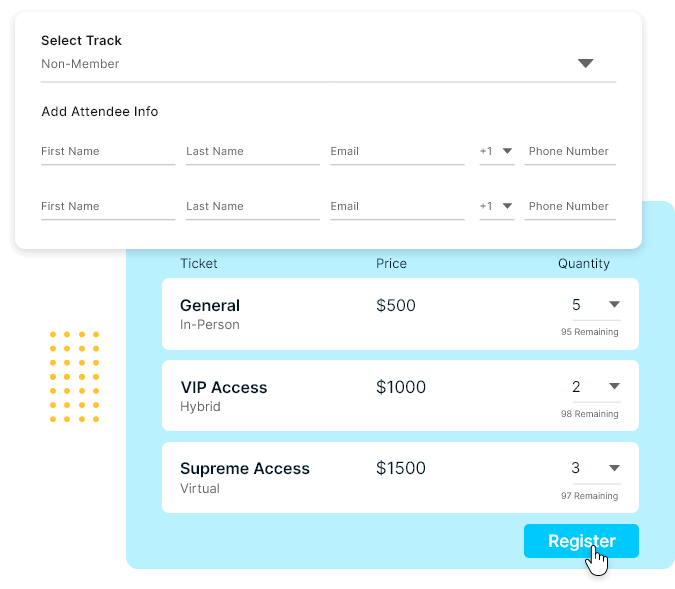Open the General ticket quantity dropdown
675x589 pixels.
(614, 305)
